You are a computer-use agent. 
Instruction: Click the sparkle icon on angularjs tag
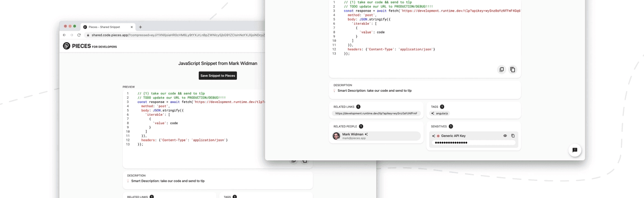click(433, 113)
